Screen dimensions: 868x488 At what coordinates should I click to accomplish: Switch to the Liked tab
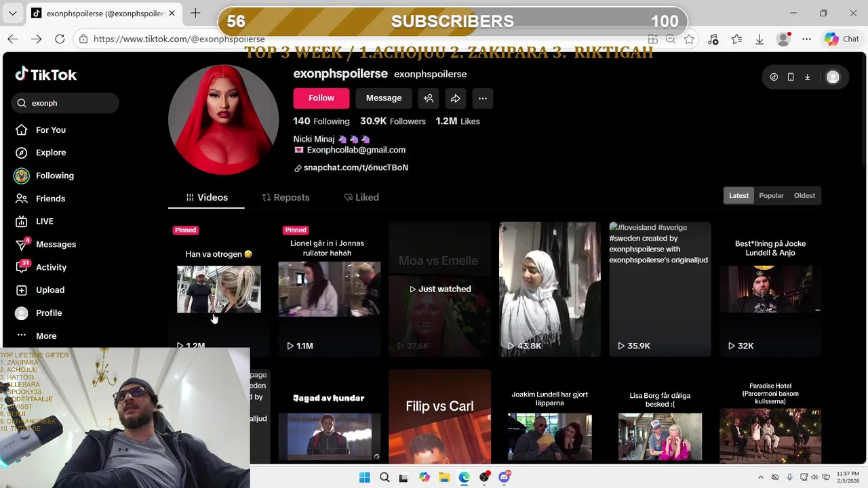(361, 197)
